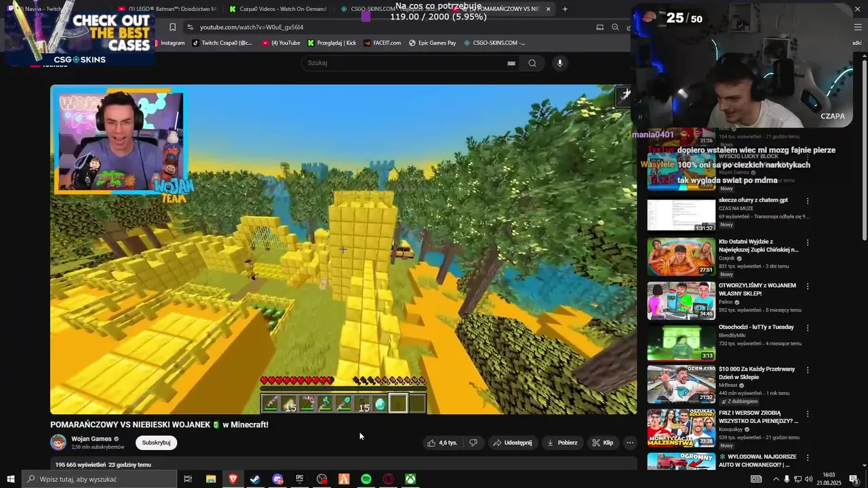Click the taskbar volume icon
868x488 pixels.
pos(808,479)
